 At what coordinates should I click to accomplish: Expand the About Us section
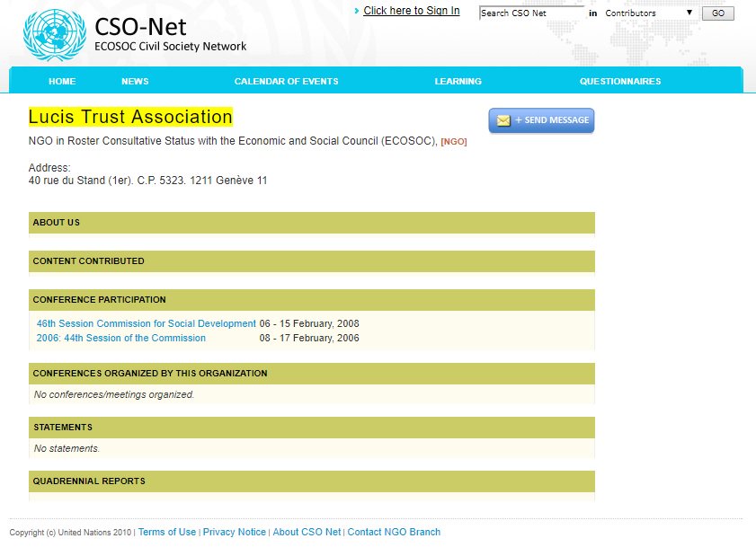[x=311, y=223]
